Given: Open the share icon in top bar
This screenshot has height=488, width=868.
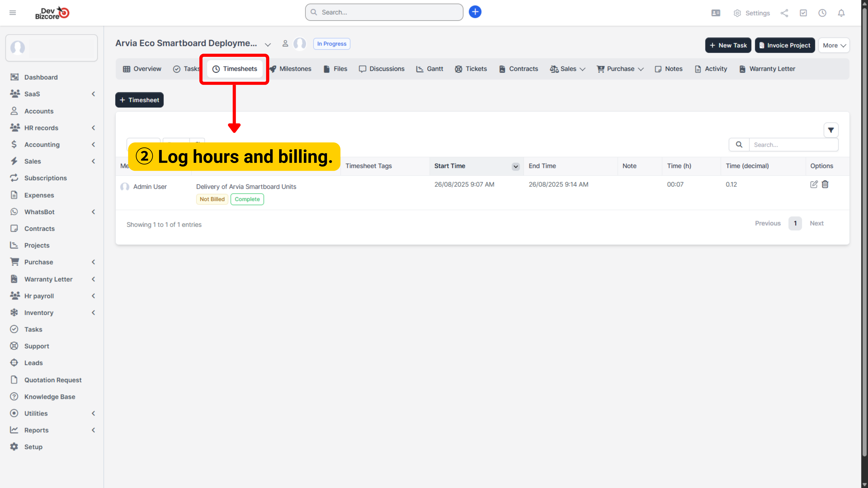Looking at the screenshot, I should tap(784, 13).
